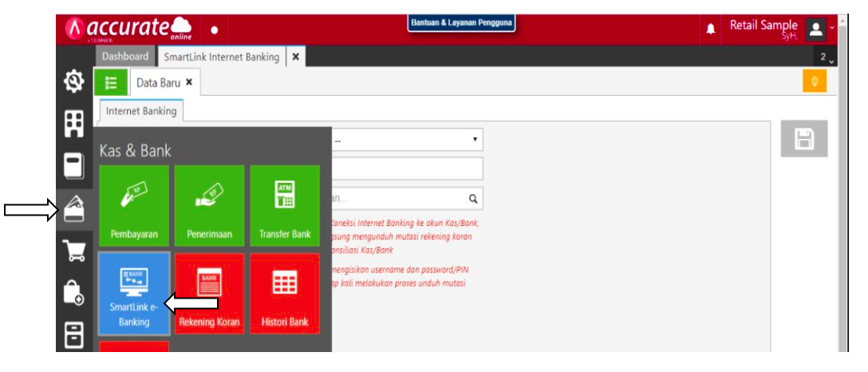
Task: Open the inventory cabinet sidebar icon
Action: [74, 335]
